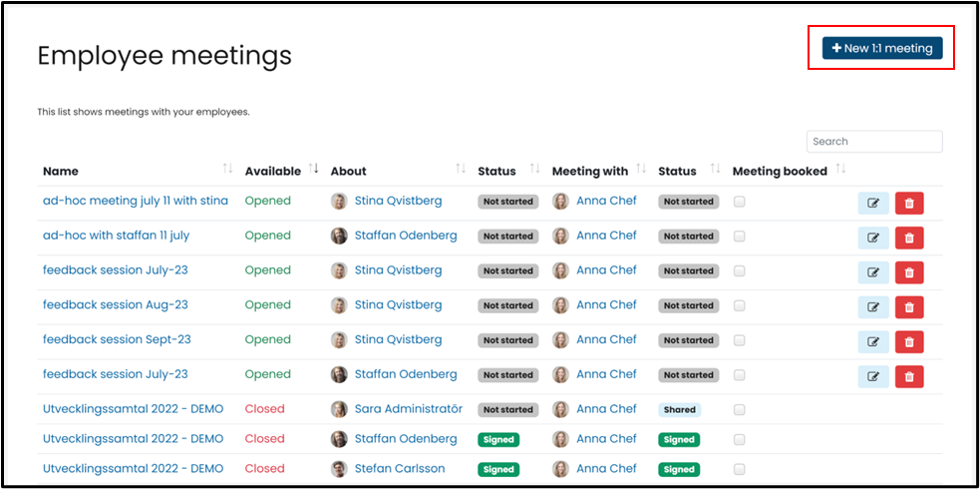This screenshot has height=489, width=980.
Task: Sort by the About column header
Action: pos(461,170)
